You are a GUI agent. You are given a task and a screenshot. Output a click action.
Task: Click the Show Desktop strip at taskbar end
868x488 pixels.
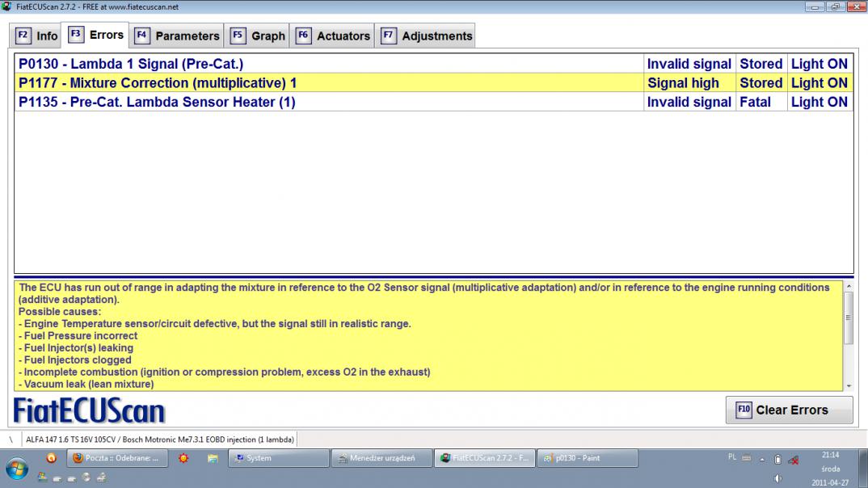point(863,468)
